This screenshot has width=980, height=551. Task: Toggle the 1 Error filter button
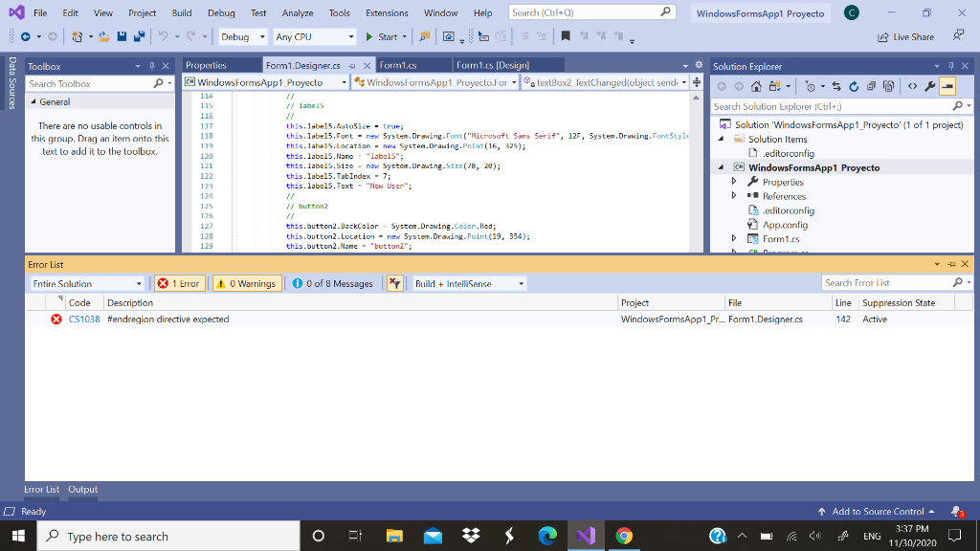pyautogui.click(x=179, y=283)
